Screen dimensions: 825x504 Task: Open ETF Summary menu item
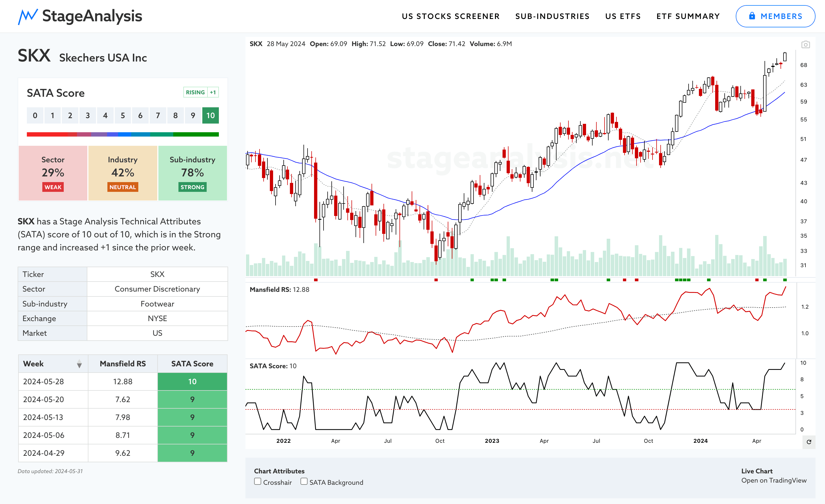click(688, 16)
